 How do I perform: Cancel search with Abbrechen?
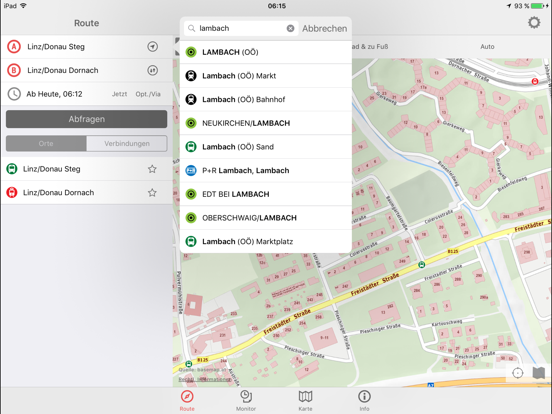tap(324, 29)
